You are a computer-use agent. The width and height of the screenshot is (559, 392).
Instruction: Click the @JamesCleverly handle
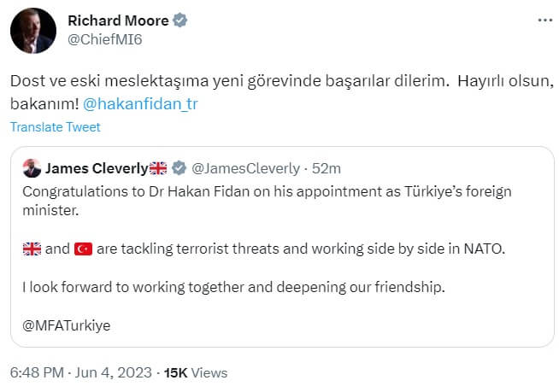246,167
